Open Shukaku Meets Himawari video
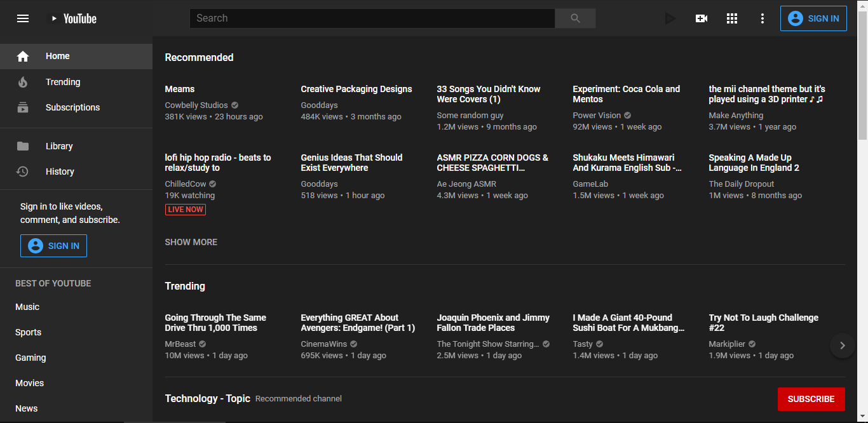The height and width of the screenshot is (423, 868). [627, 163]
